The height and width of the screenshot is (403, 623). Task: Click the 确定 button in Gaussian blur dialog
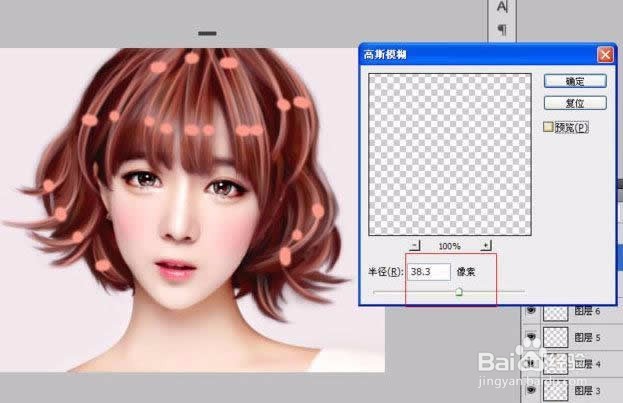point(575,81)
